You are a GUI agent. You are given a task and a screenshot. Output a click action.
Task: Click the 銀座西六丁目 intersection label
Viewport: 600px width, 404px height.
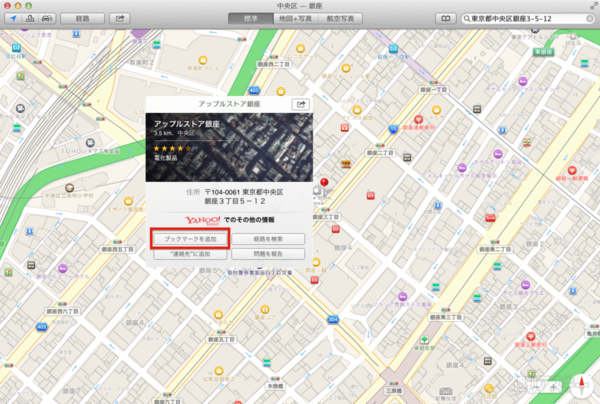pos(62,311)
